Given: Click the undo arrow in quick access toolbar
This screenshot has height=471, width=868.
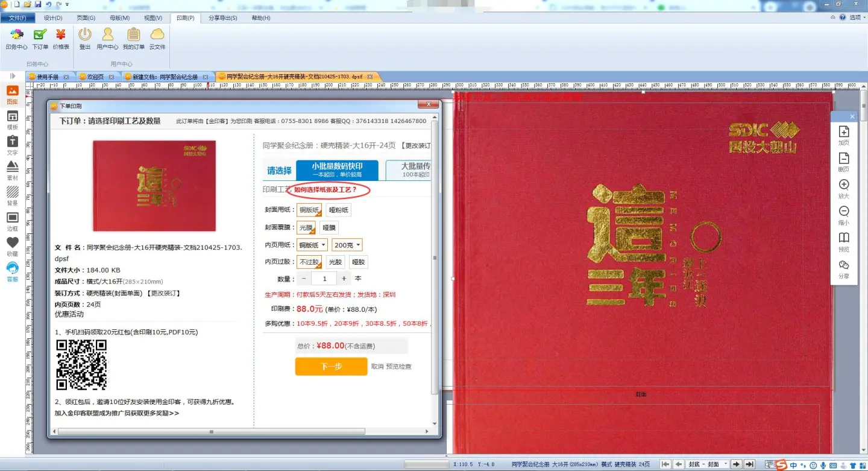Looking at the screenshot, I should 48,4.
